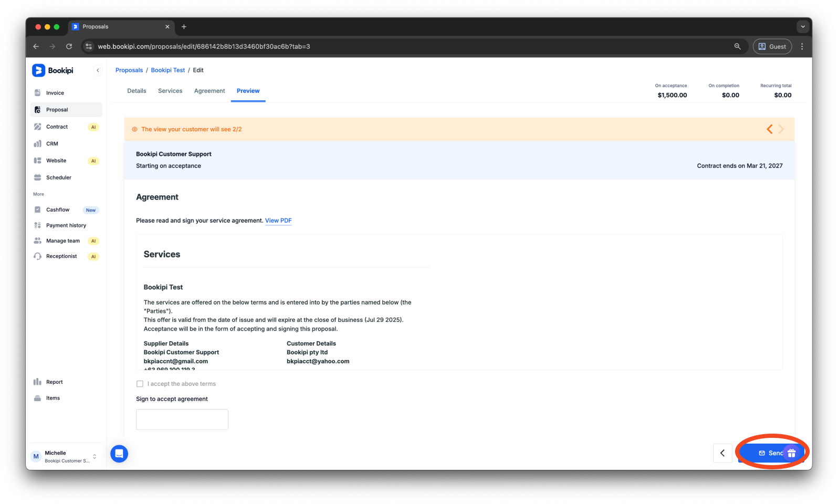The width and height of the screenshot is (838, 504).
Task: Click the Bookipi logo
Action: (x=53, y=70)
